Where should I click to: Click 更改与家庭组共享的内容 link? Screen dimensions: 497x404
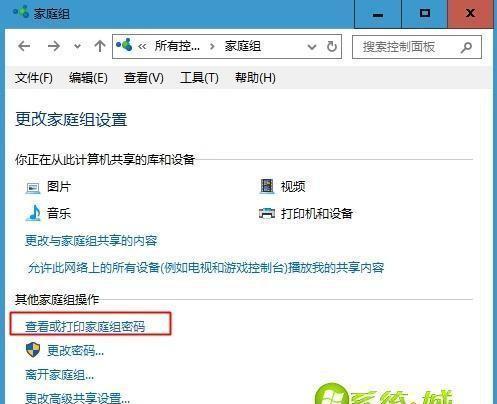[x=91, y=240]
